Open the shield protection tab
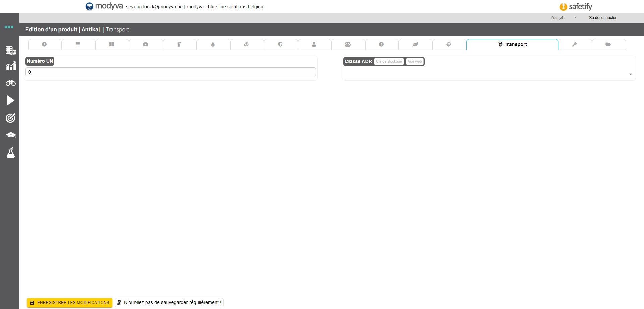This screenshot has height=309, width=644. point(280,44)
